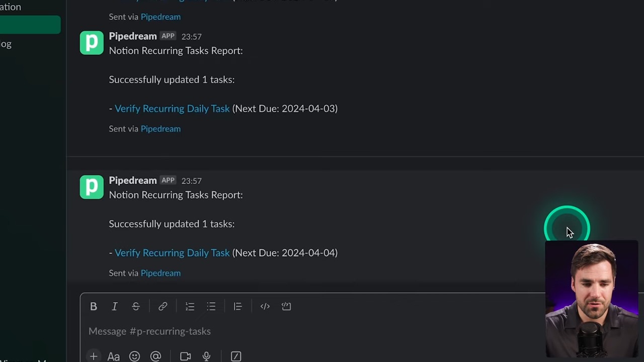The image size is (644, 362).
Task: Mention someone with the @ button
Action: (x=155, y=356)
